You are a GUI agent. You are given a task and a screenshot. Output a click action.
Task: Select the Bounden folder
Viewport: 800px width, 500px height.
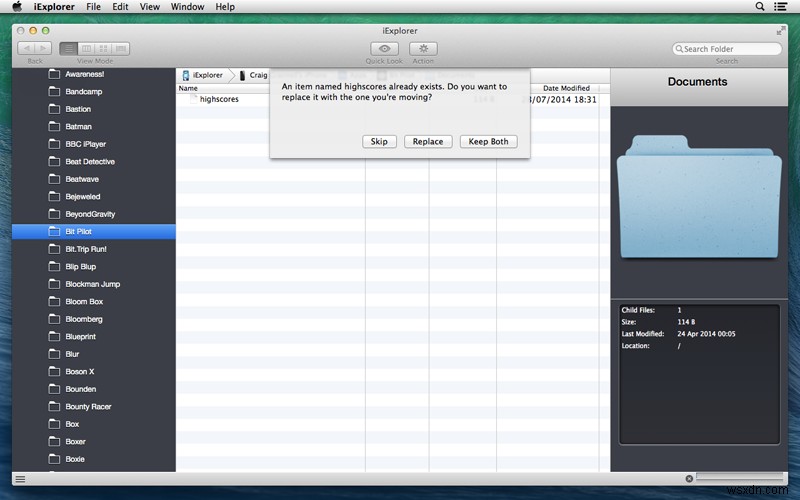94,389
